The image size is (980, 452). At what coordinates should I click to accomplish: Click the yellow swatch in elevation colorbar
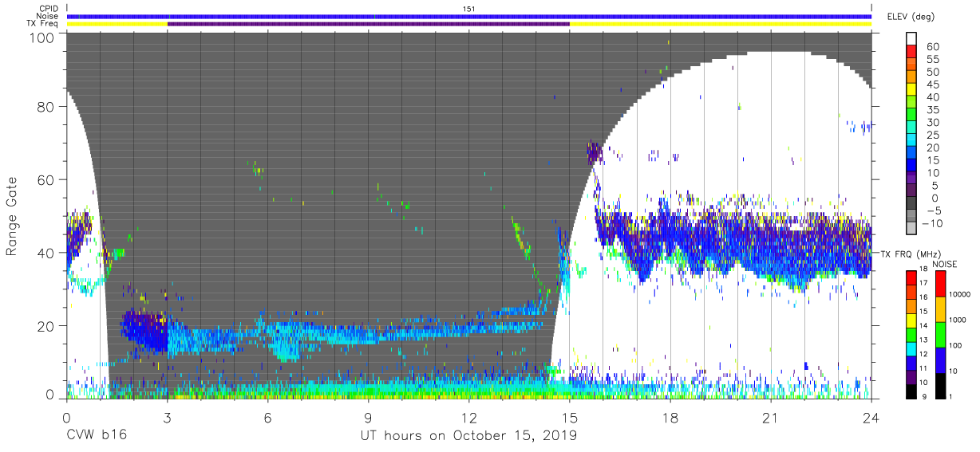(x=912, y=90)
